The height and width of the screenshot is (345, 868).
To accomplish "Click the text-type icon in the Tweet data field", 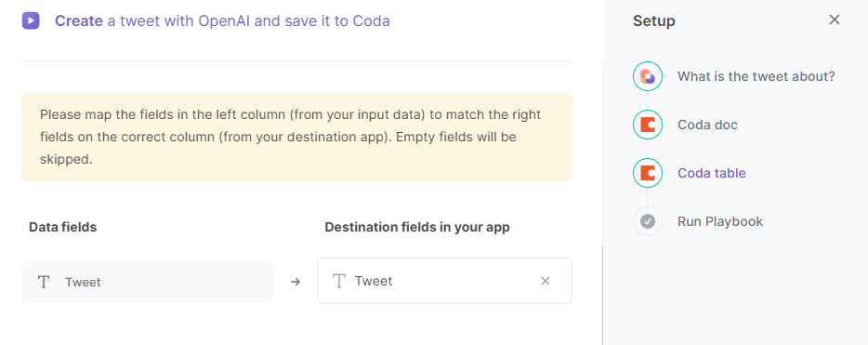I will point(44,282).
